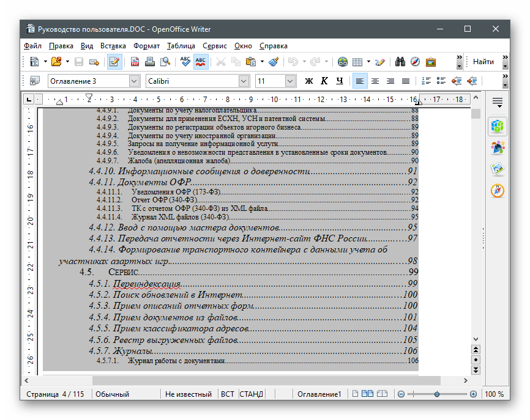Viewport: 530px width, 420px height.
Task: Toggle Italic К formatting
Action: [x=324, y=81]
